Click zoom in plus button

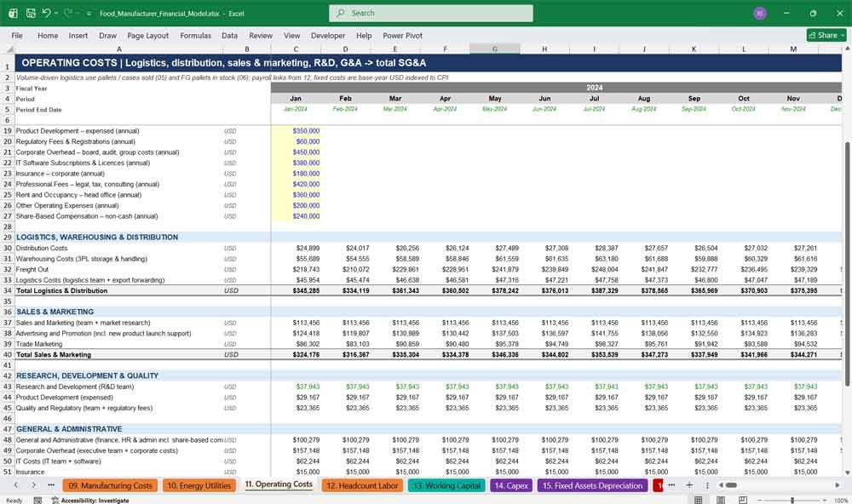click(x=826, y=500)
